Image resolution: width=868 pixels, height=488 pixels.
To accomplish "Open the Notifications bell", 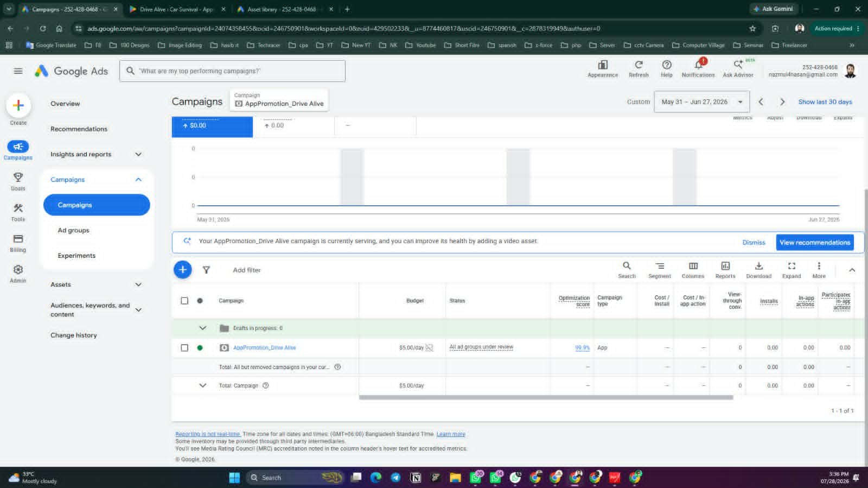I will [698, 69].
